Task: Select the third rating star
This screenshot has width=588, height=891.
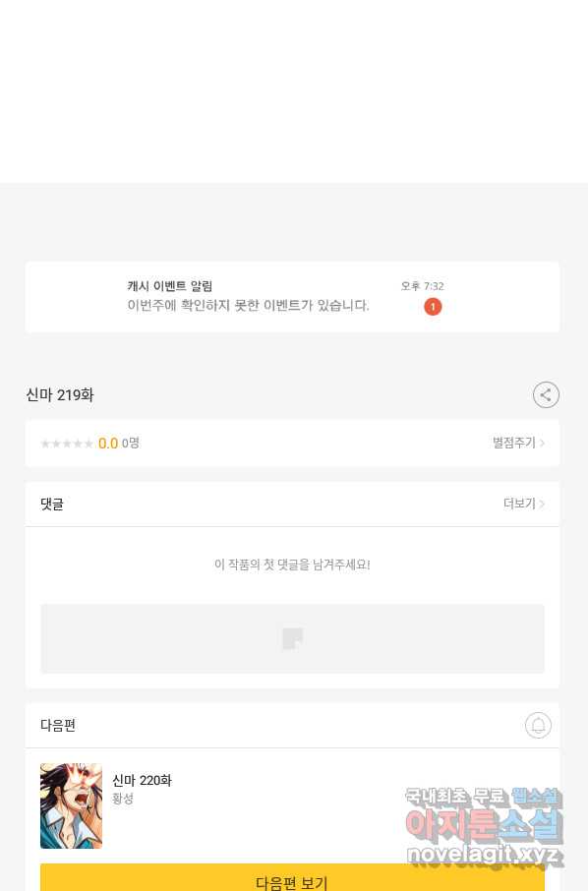Action: [67, 444]
